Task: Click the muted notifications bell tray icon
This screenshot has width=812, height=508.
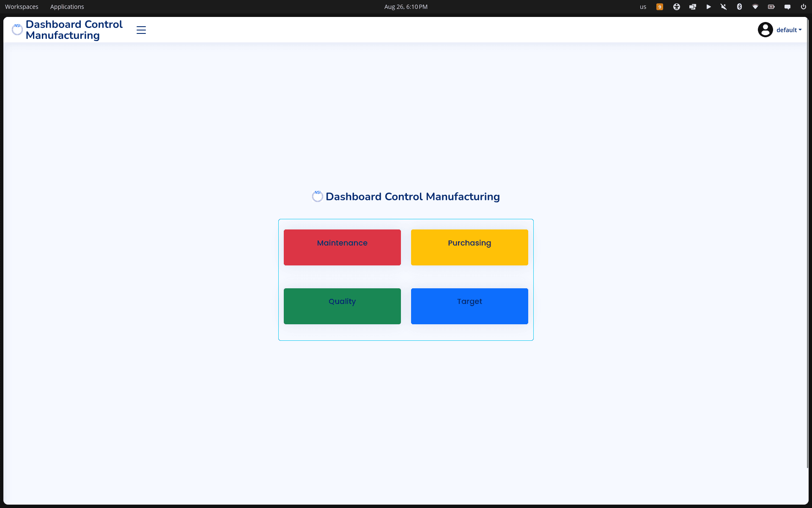Action: pyautogui.click(x=724, y=7)
